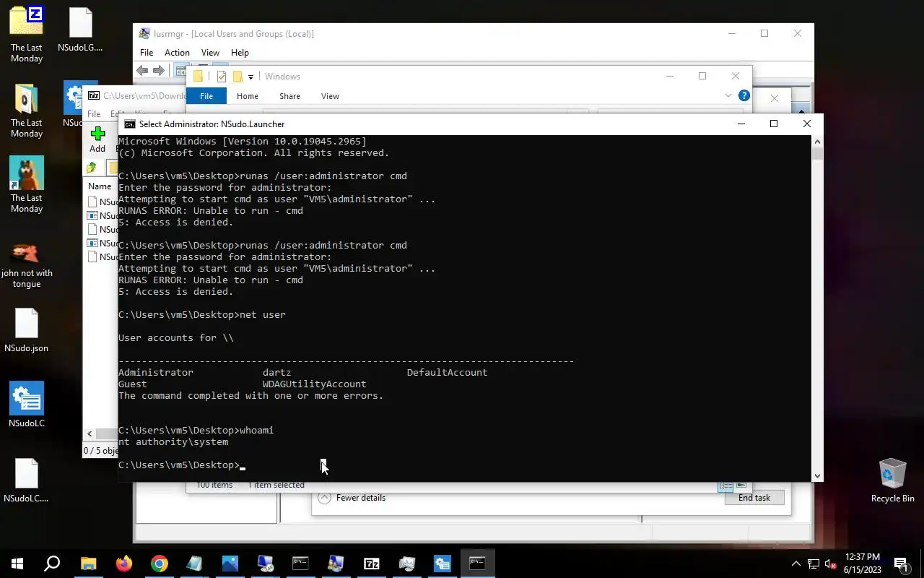The height and width of the screenshot is (578, 924).
Task: Open the notification center
Action: (x=901, y=564)
